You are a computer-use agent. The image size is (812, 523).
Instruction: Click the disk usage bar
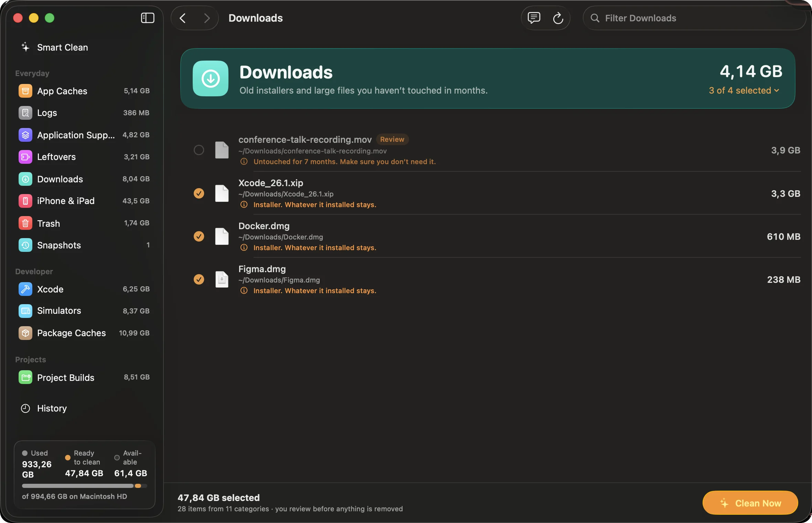84,486
